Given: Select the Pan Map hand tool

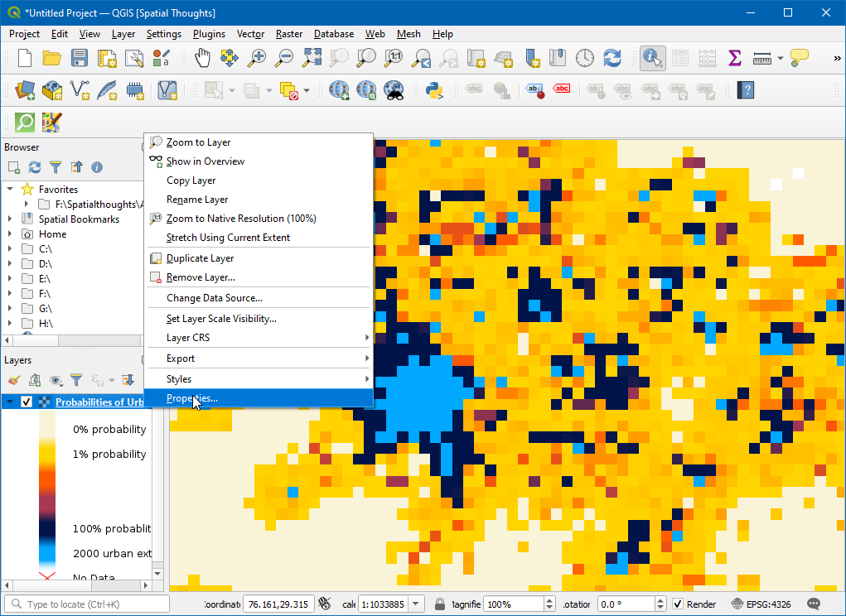Looking at the screenshot, I should pyautogui.click(x=203, y=58).
